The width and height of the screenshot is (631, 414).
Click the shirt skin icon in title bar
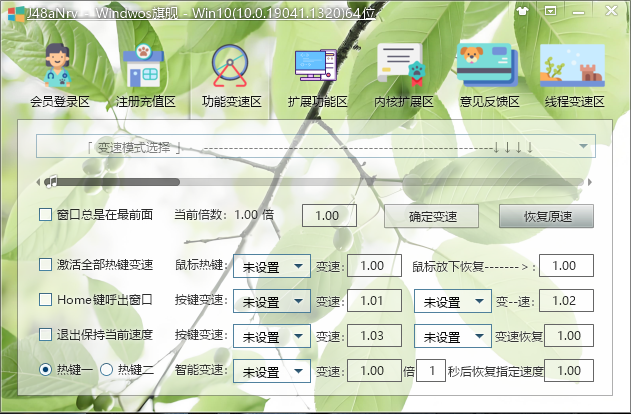(x=521, y=11)
